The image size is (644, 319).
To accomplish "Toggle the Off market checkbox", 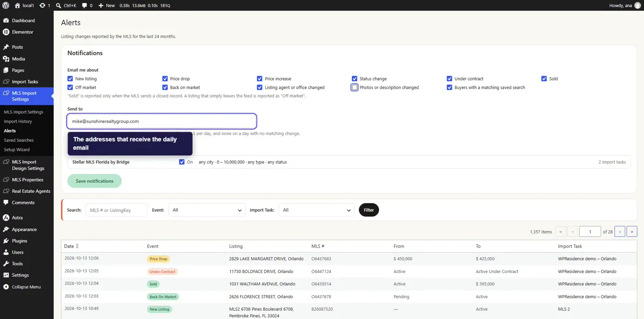I will [70, 87].
